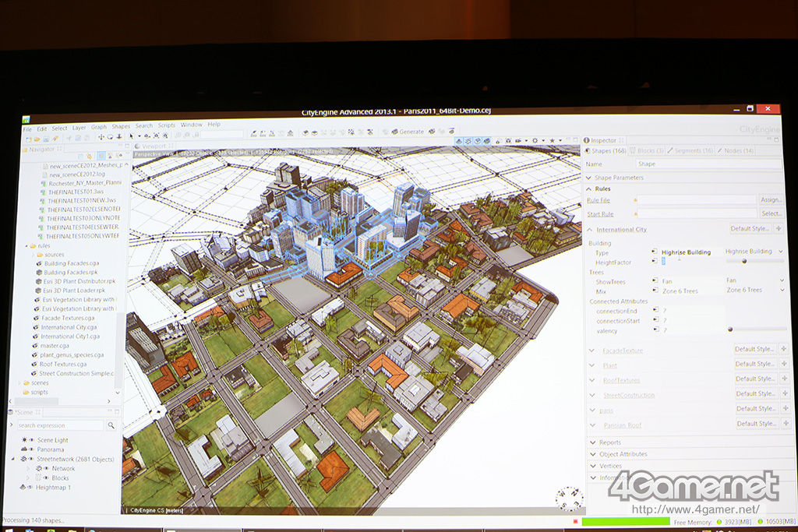Click the Assign... button for Rule File
The width and height of the screenshot is (798, 532).
[x=771, y=200]
